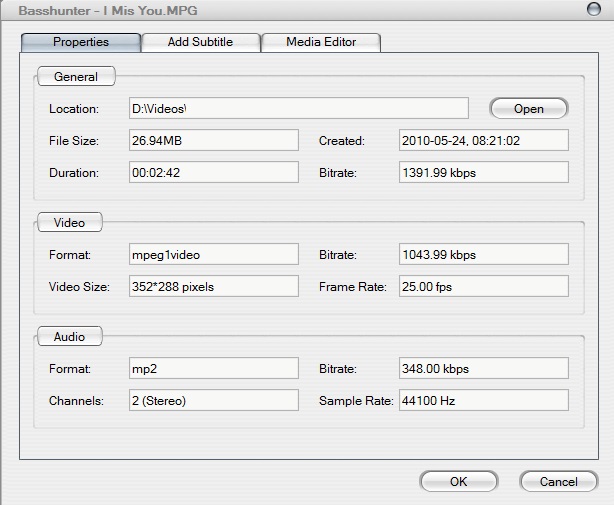
Task: Click the window title Basshunter - I Mis You.MPG
Action: click(108, 11)
